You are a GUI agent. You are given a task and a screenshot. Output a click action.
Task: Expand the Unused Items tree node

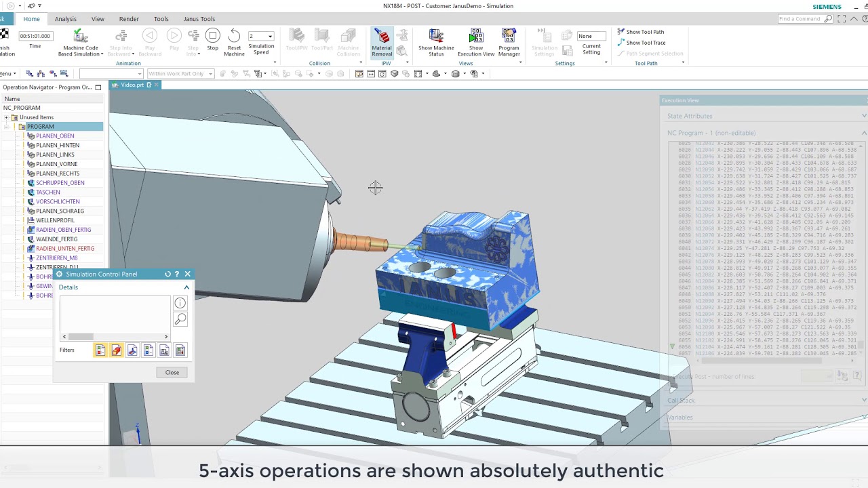6,117
